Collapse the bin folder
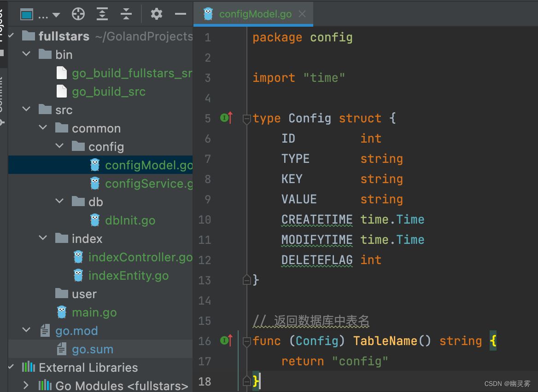 (27, 54)
